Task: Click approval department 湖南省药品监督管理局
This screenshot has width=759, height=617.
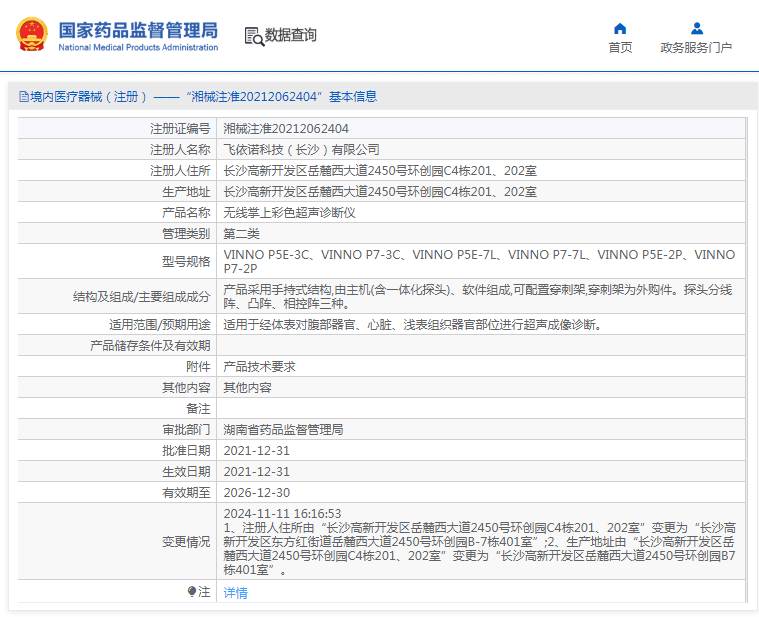Action: coord(283,430)
